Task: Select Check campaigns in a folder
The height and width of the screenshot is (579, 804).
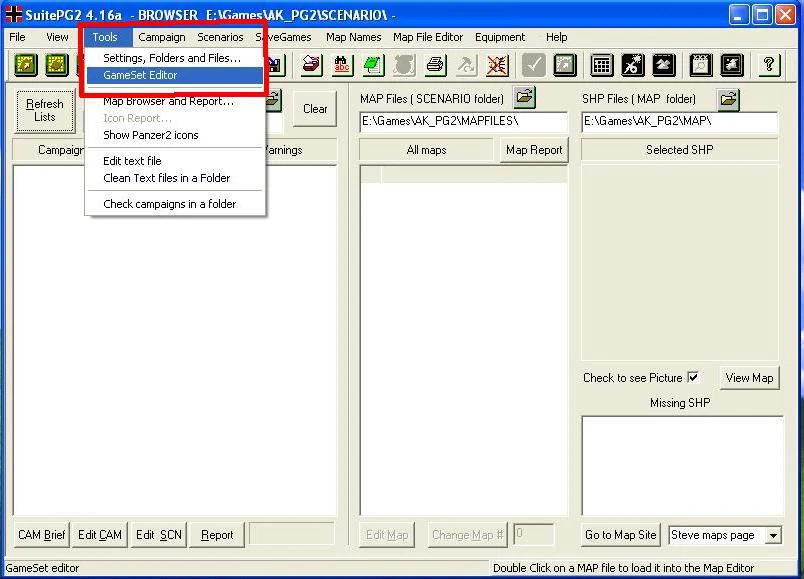Action: tap(170, 204)
